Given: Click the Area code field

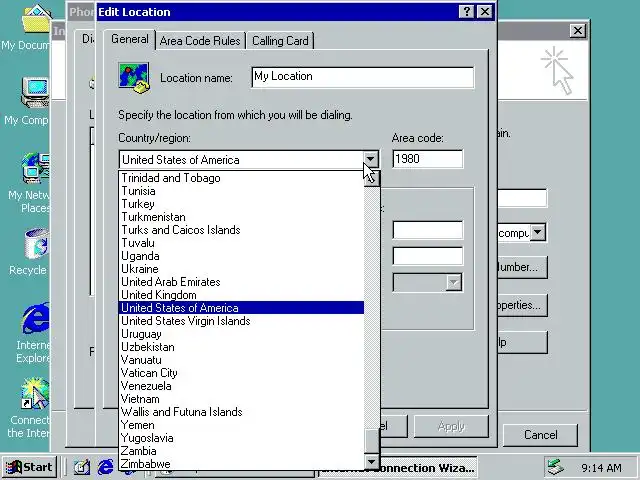Looking at the screenshot, I should pyautogui.click(x=427, y=159).
